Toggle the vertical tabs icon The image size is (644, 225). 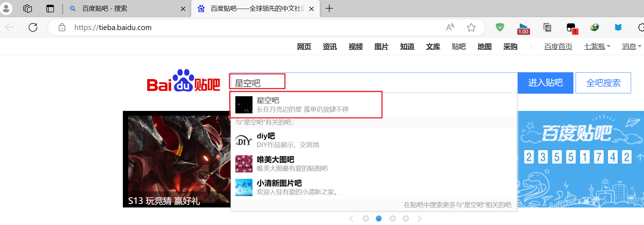50,9
